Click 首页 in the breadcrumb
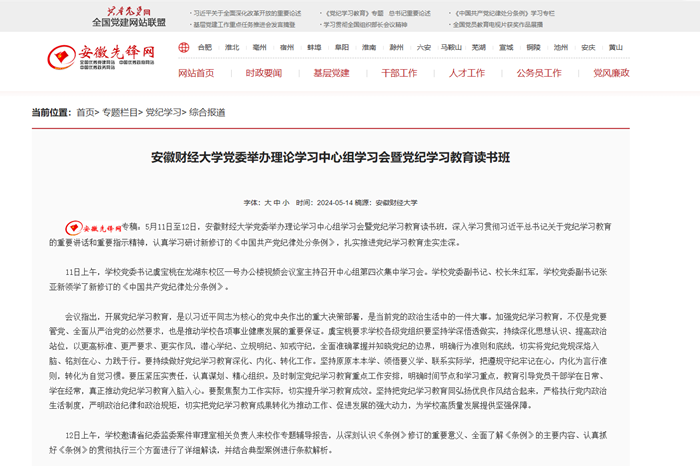The width and height of the screenshot is (700, 466). click(x=85, y=113)
